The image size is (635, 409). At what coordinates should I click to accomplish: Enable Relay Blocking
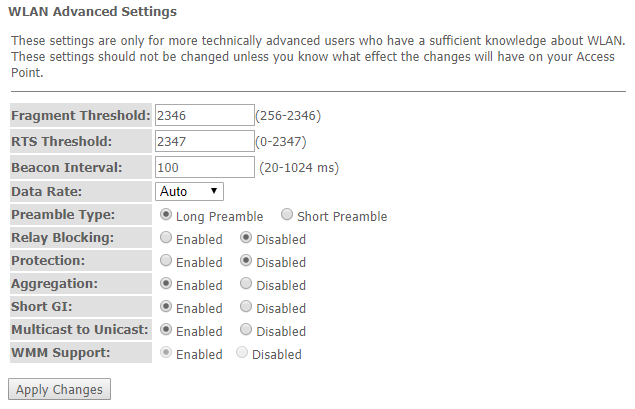pos(166,238)
